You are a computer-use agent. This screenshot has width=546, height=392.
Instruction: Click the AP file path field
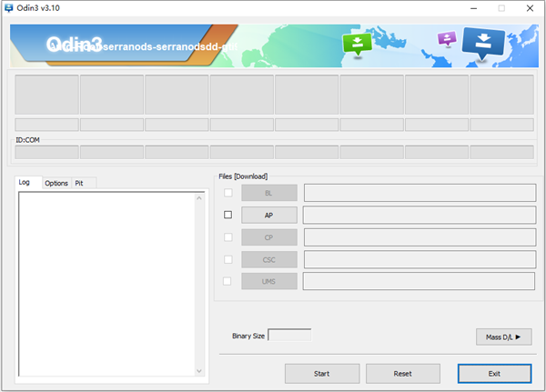point(420,215)
